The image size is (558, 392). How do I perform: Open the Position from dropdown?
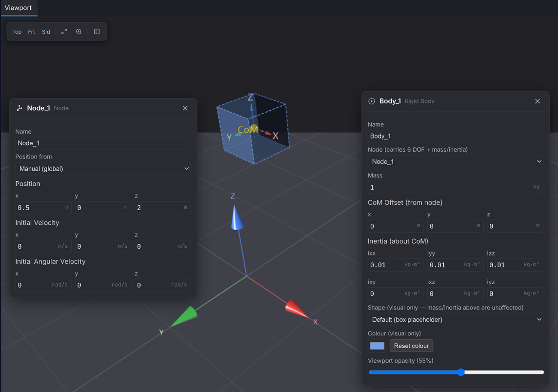103,169
